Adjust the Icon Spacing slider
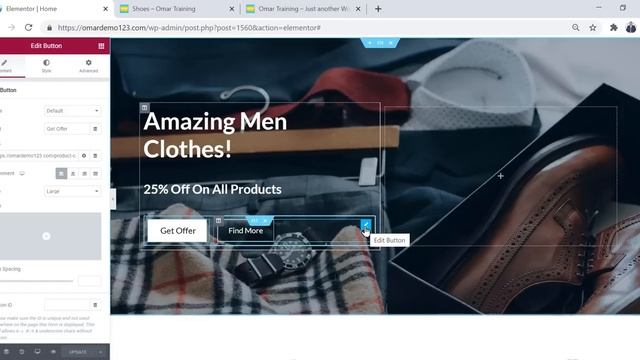The width and height of the screenshot is (640, 360). (37, 281)
